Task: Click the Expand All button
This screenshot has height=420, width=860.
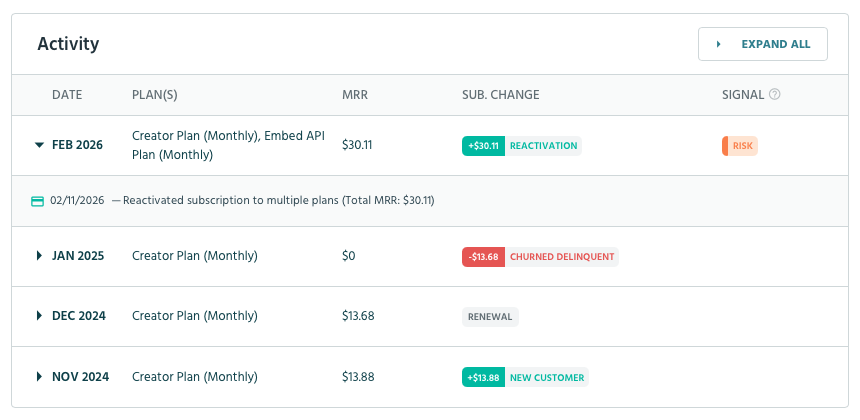Action: [762, 44]
